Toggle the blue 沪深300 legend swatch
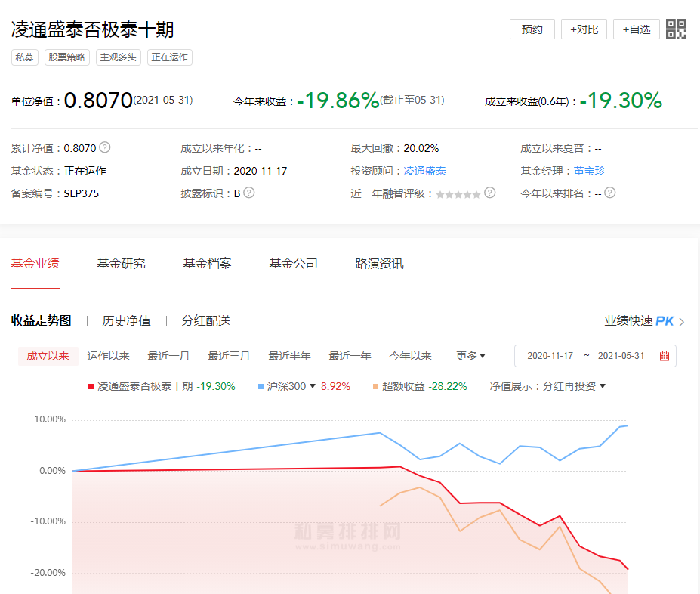The width and height of the screenshot is (700, 594). (261, 387)
